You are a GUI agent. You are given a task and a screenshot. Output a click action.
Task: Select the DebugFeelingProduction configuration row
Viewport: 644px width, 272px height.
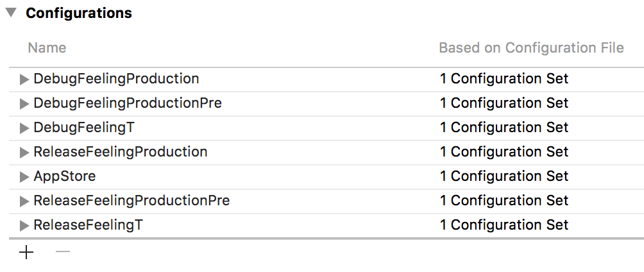(116, 79)
